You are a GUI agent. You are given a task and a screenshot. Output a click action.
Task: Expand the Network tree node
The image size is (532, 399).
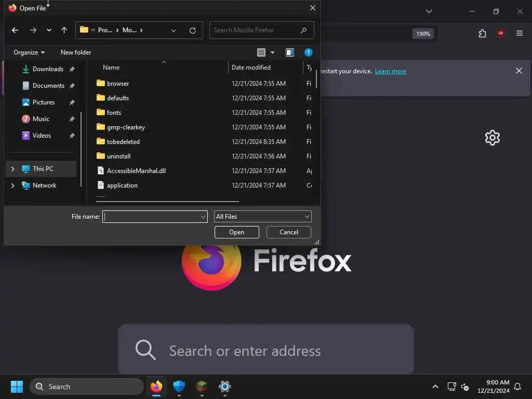12,185
